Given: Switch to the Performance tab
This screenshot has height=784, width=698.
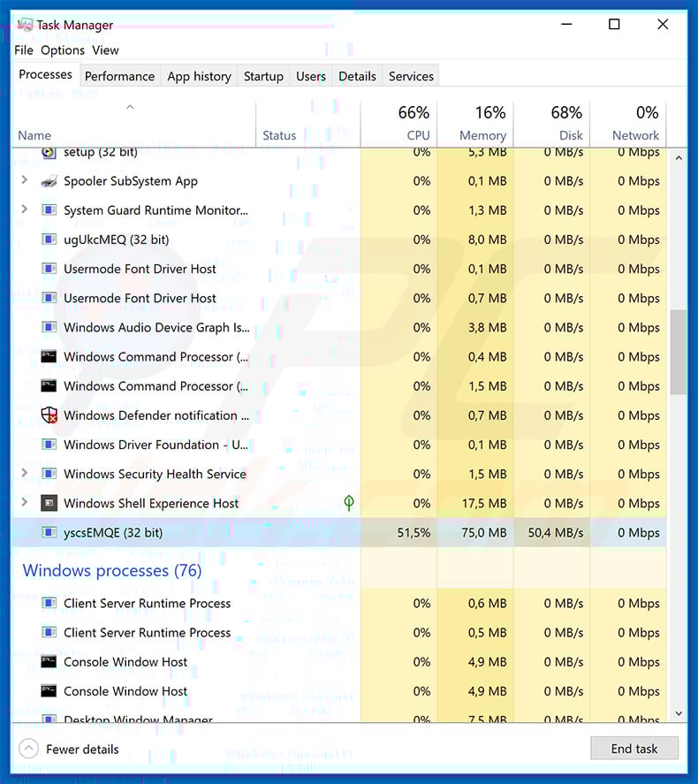Looking at the screenshot, I should (120, 77).
